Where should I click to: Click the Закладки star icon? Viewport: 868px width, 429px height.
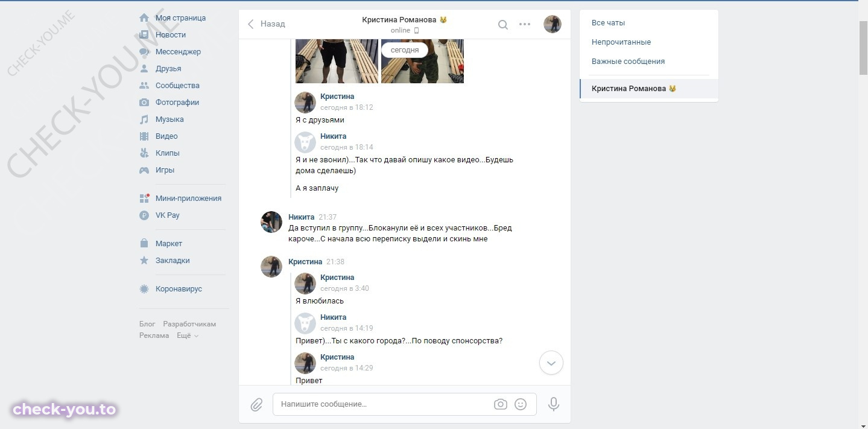[x=144, y=261]
